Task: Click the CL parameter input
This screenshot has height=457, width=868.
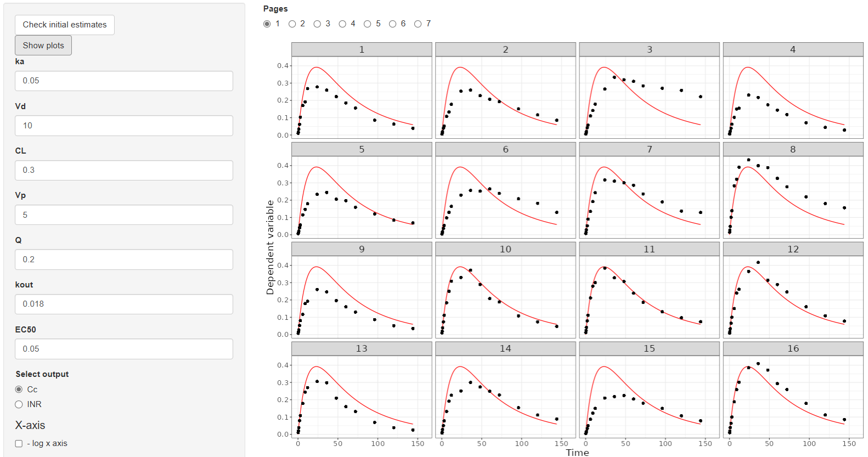Action: click(x=123, y=170)
